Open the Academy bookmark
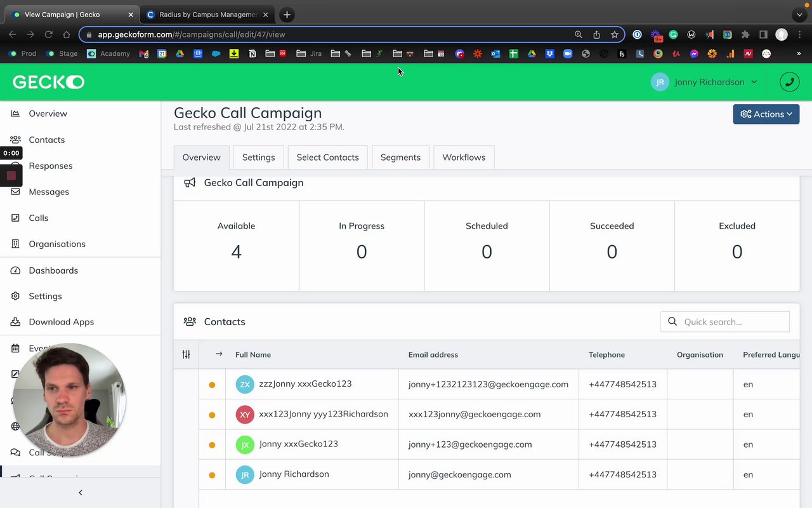Screen dimensions: 812x508 108,54
